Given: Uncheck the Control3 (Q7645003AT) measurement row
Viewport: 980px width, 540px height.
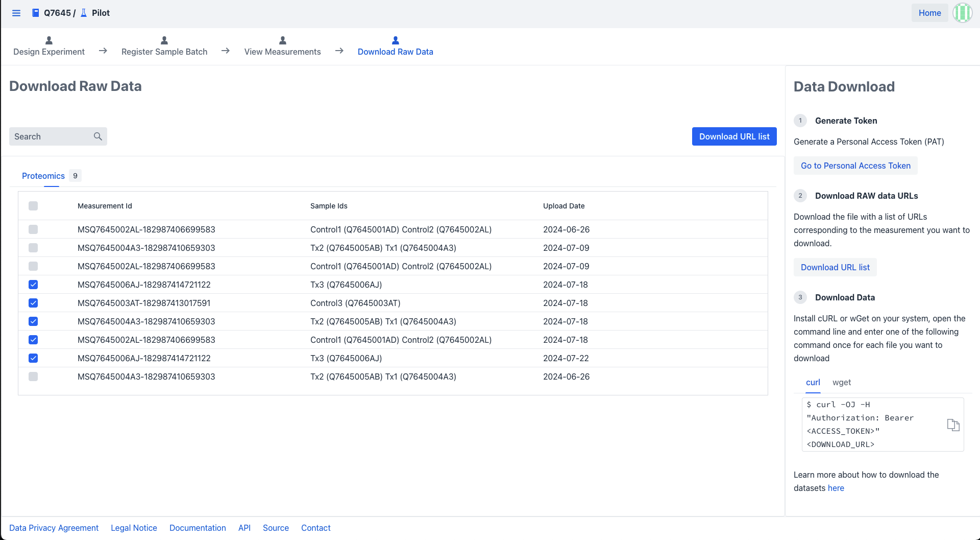Looking at the screenshot, I should click(33, 303).
